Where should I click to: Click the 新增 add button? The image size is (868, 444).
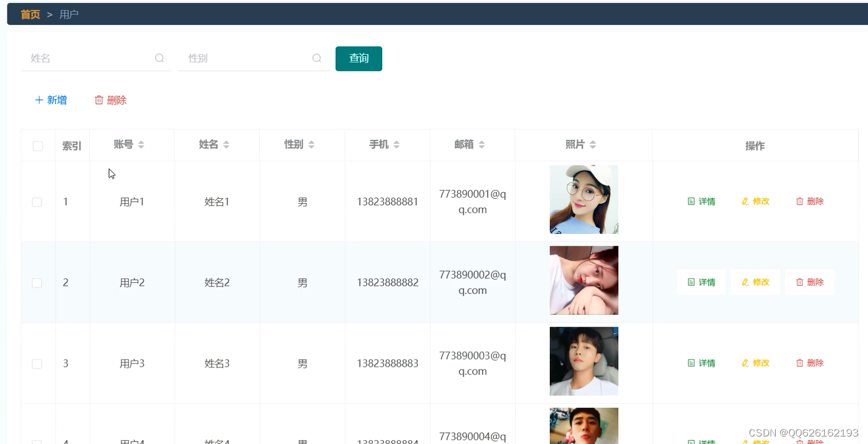51,100
